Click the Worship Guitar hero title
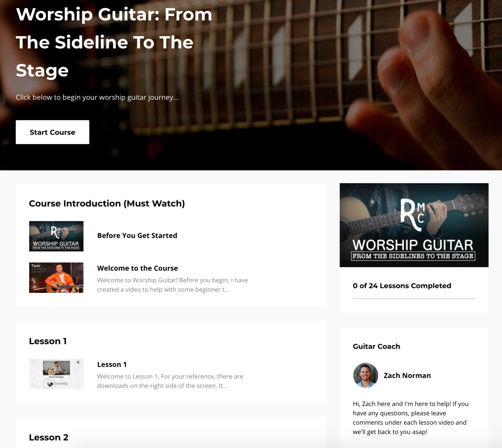The height and width of the screenshot is (448, 502). click(x=114, y=42)
